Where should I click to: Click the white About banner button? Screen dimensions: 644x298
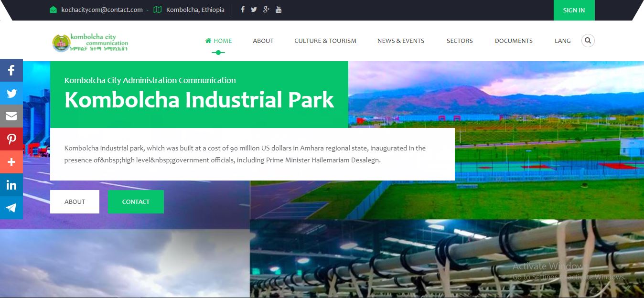pyautogui.click(x=75, y=202)
